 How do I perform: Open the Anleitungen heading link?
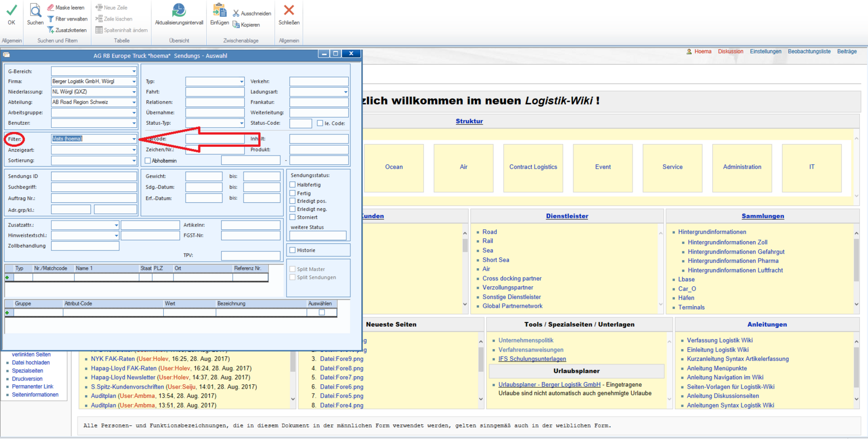(x=767, y=325)
